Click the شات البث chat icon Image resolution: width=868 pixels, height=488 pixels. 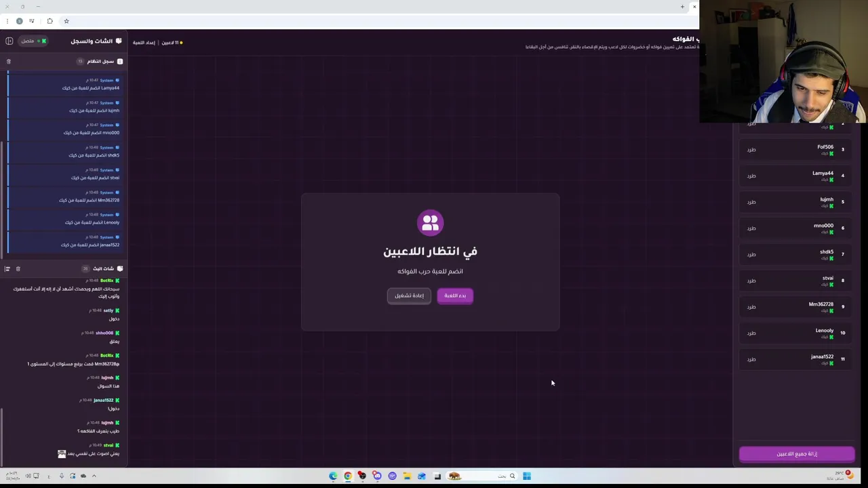pyautogui.click(x=120, y=269)
